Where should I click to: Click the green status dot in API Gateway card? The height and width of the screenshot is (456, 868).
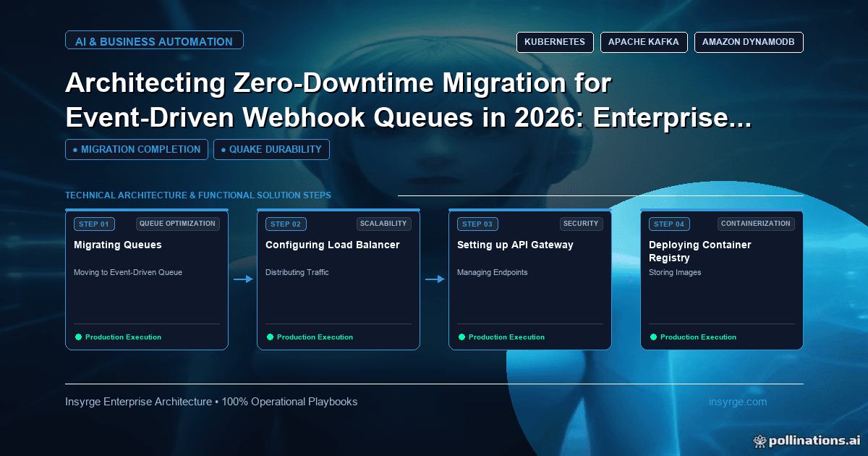(x=462, y=337)
